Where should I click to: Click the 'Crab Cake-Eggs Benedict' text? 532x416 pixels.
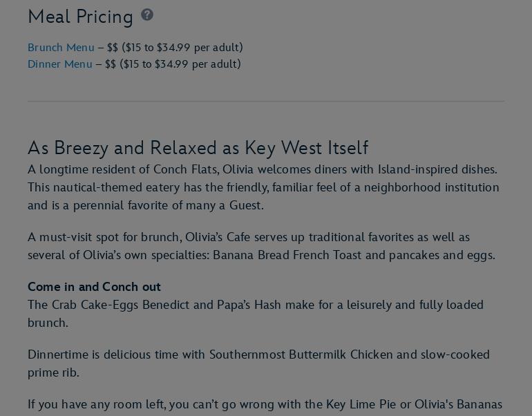point(131,305)
